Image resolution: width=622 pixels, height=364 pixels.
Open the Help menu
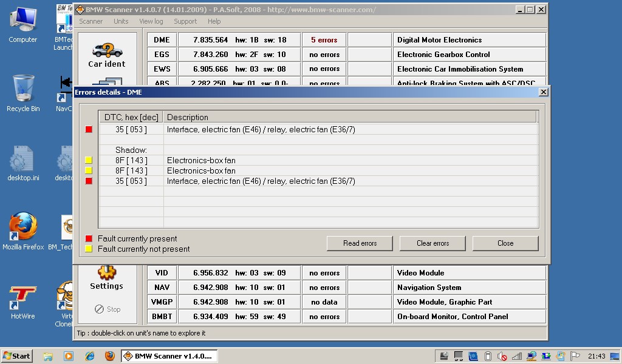214,21
